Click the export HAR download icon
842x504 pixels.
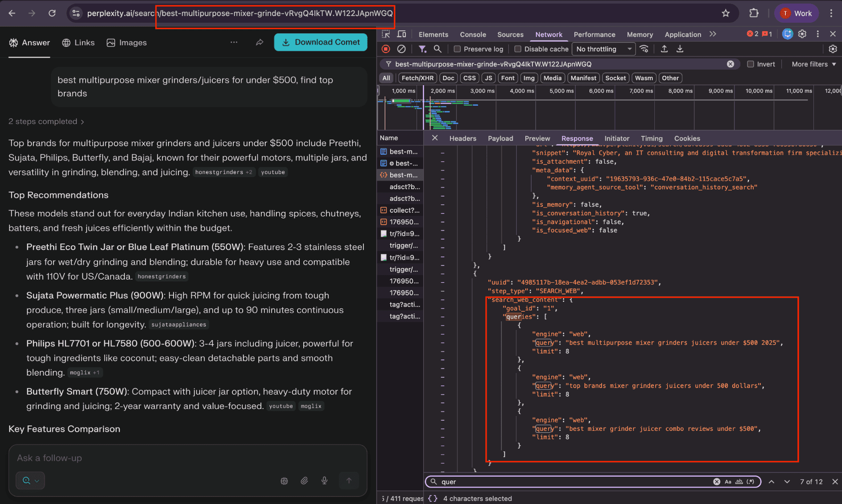[x=680, y=49]
